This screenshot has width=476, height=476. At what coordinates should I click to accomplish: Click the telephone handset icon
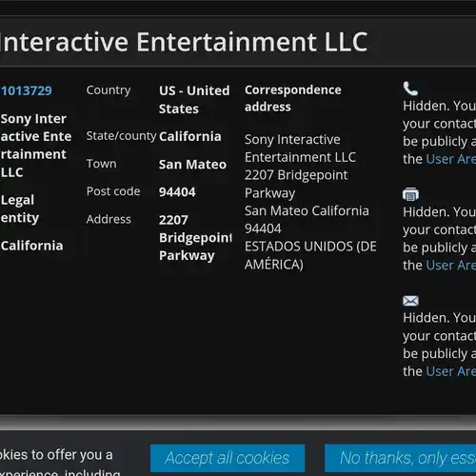[x=410, y=89]
